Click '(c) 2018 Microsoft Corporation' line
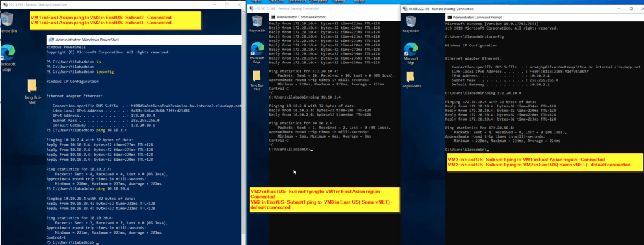 (501, 28)
